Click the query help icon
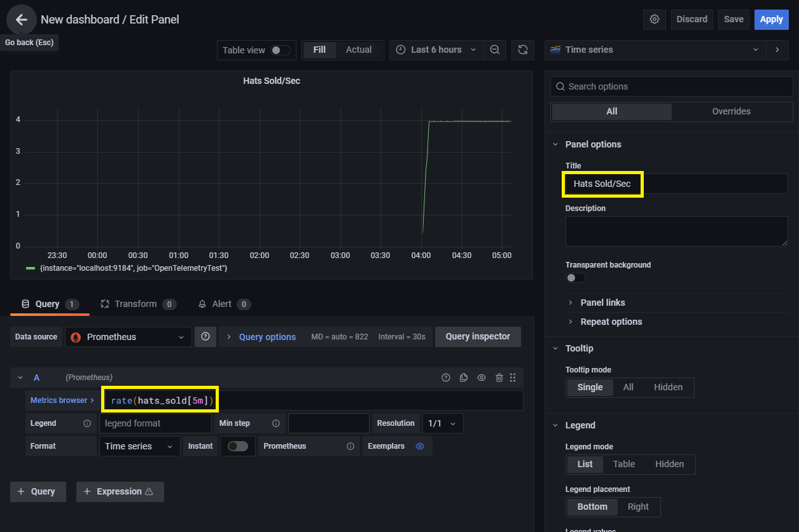The image size is (799, 532). click(445, 377)
